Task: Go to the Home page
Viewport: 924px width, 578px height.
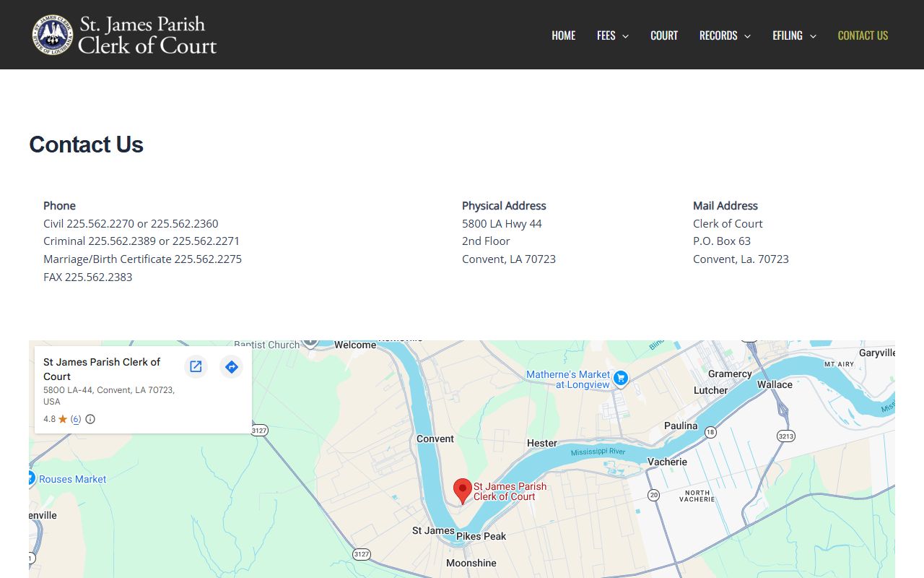Action: 563,35
